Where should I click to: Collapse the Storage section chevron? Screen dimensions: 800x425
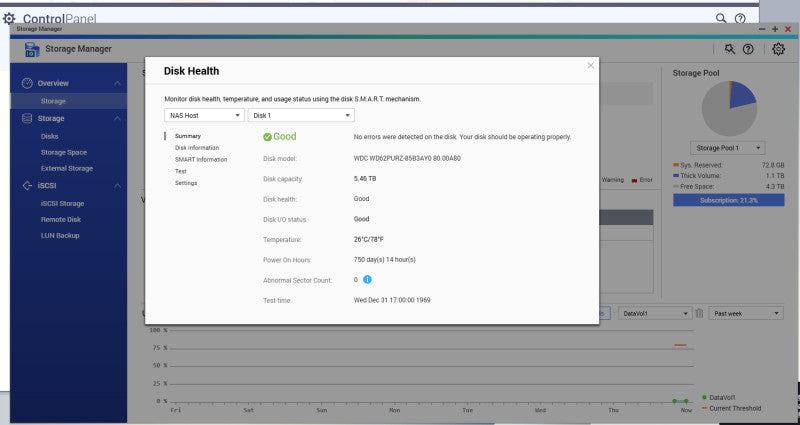tap(117, 118)
